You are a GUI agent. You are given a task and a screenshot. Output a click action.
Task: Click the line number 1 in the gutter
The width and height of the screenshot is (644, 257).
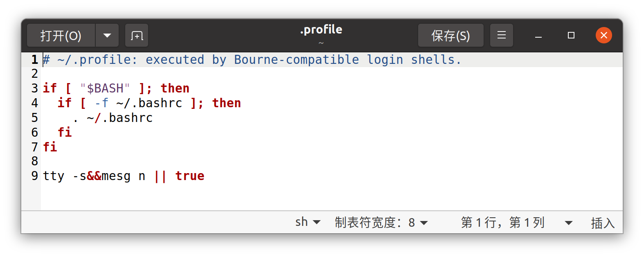[34, 59]
